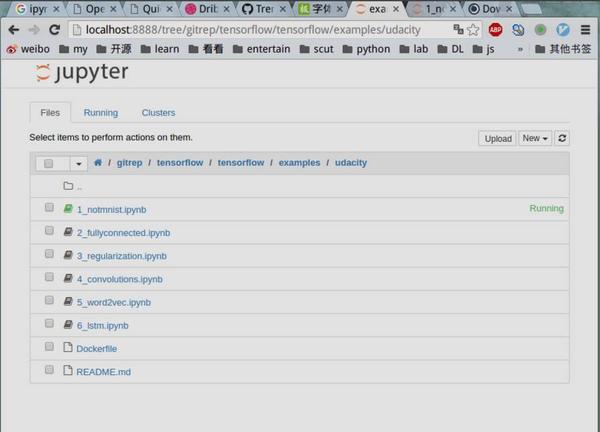
Task: Check the box for Dockerfile
Action: click(x=49, y=346)
